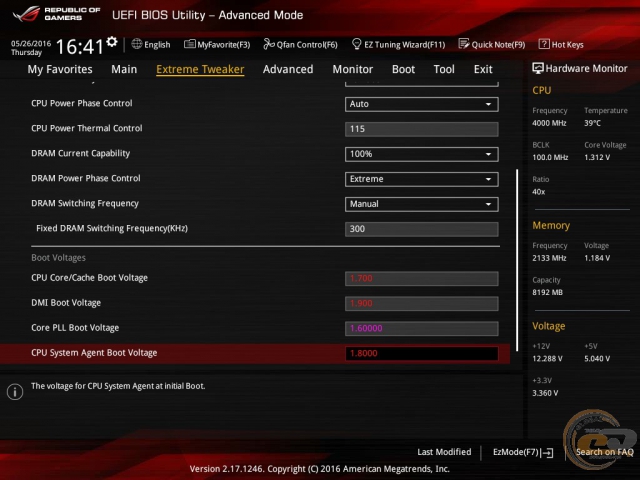Show the Hot Keys list
The height and width of the screenshot is (480, 640).
point(561,44)
